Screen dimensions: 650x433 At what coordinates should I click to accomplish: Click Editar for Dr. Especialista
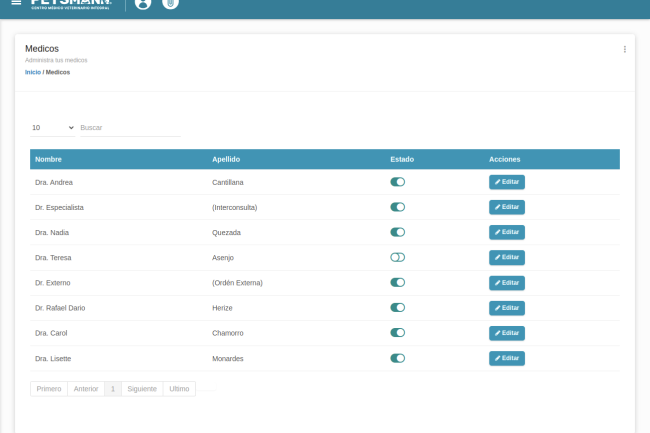tap(506, 207)
